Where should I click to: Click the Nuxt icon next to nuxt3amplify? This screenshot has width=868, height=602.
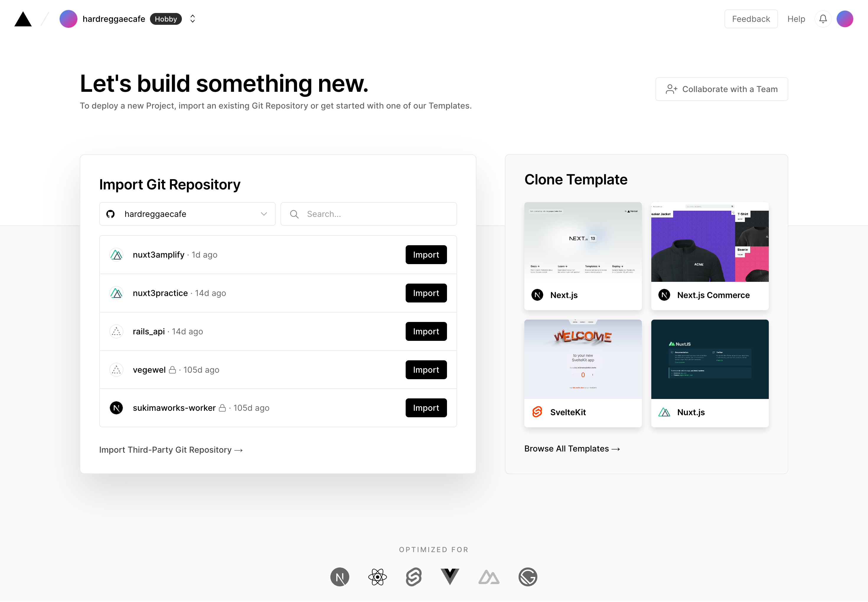coord(116,255)
